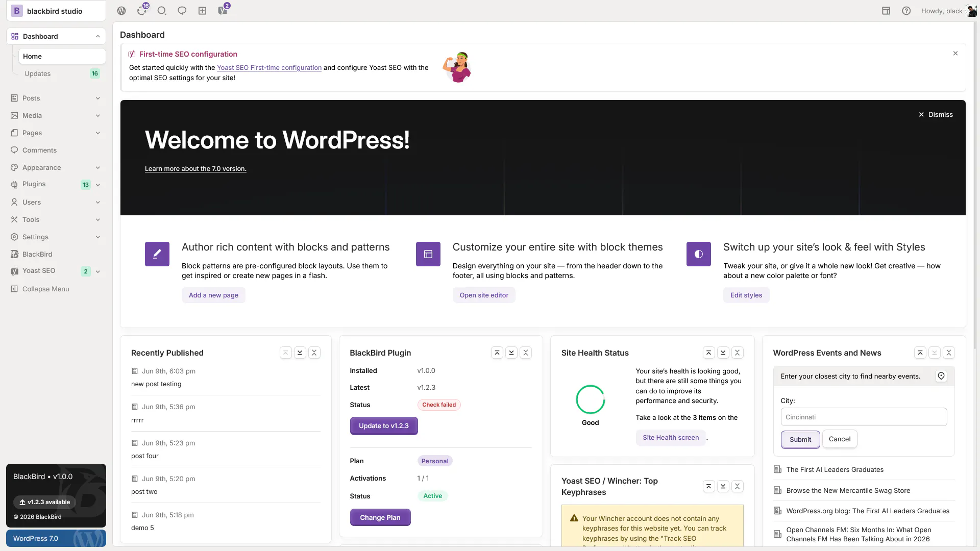This screenshot has width=980, height=551.
Task: Open the Yoast SEO icon in the top bar
Action: (x=224, y=10)
